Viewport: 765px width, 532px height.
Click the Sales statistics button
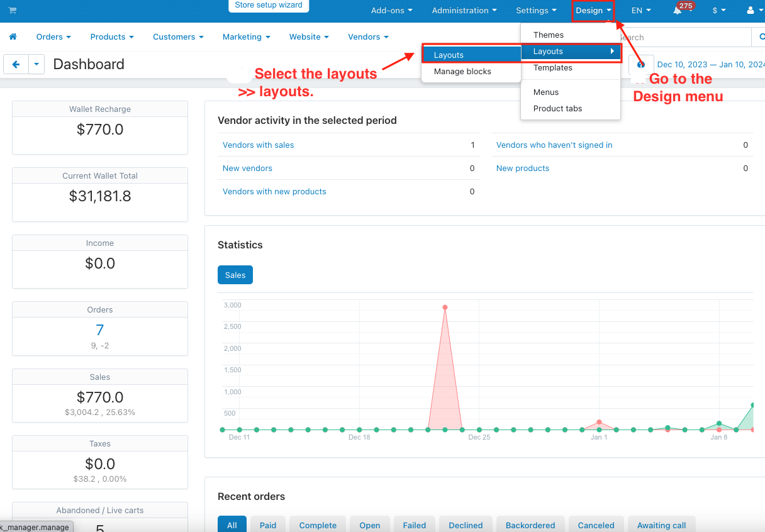(x=235, y=275)
